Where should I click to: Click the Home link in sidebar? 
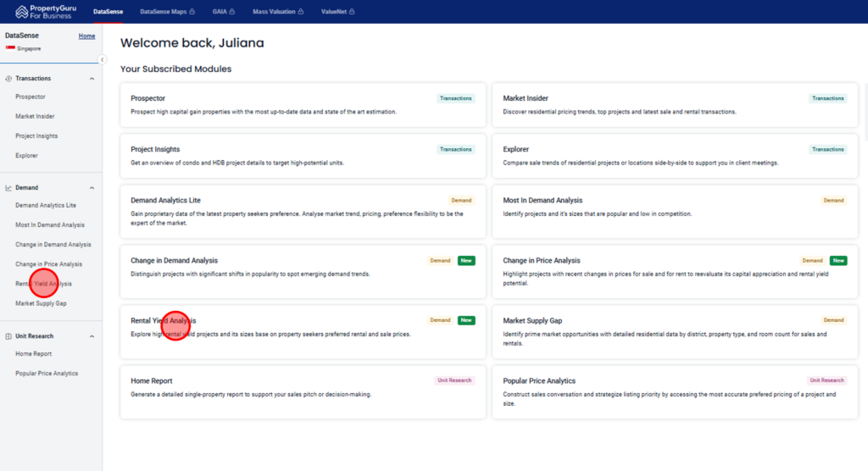[87, 36]
